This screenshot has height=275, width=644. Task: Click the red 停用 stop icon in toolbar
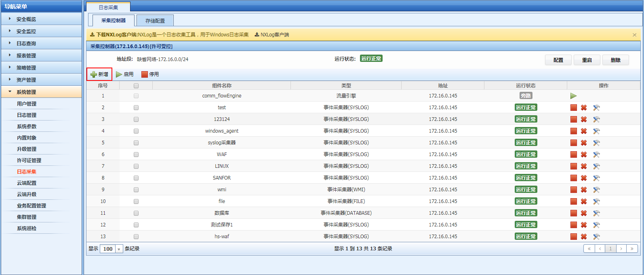coord(145,74)
